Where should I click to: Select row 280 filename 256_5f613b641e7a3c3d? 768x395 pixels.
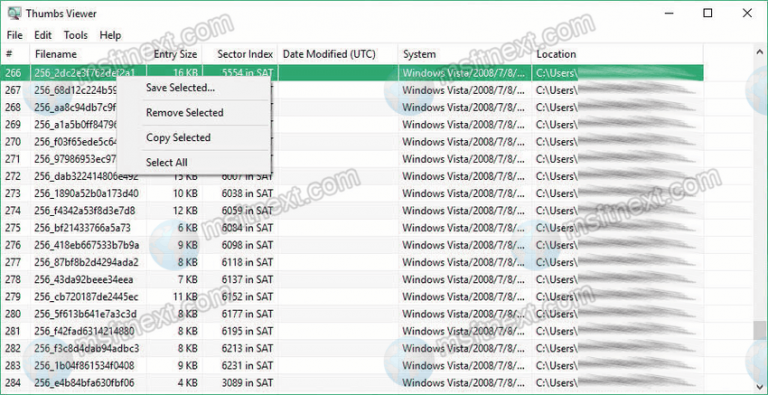[x=86, y=314]
